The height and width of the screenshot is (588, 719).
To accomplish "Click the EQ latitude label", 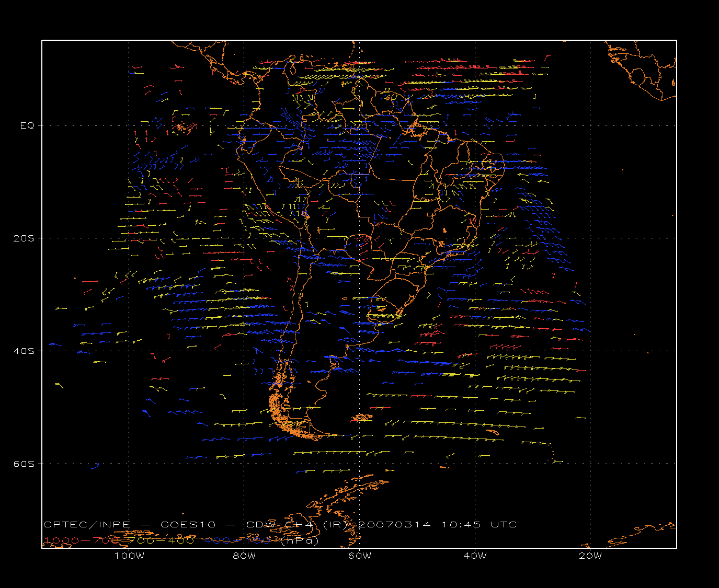I will click(27, 125).
